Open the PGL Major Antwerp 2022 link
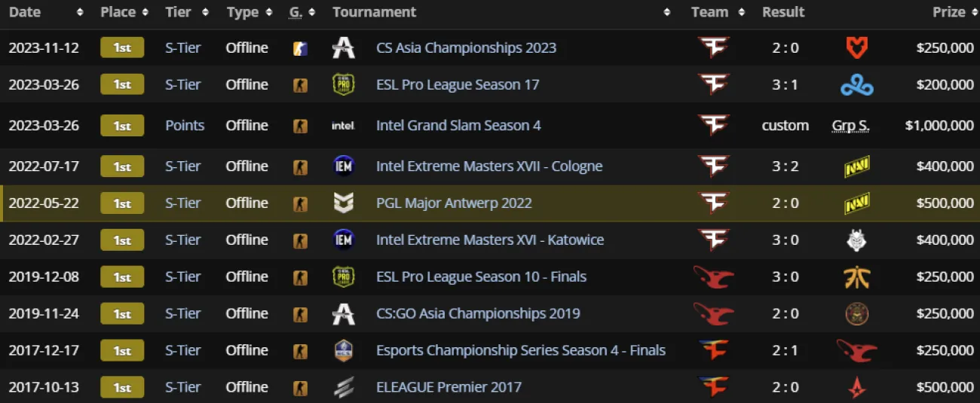Screen dimensions: 980x403 click(454, 203)
